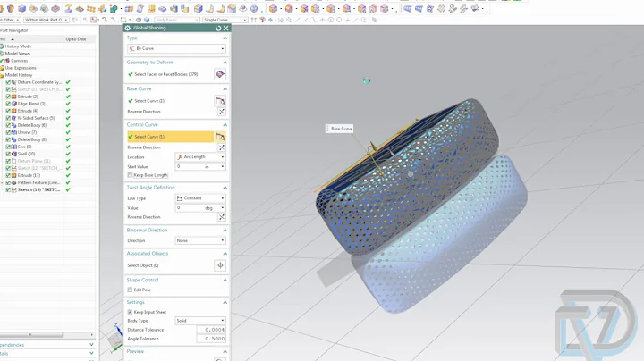Collapse the Geometry to Deform section
The height and width of the screenshot is (361, 644).
225,63
